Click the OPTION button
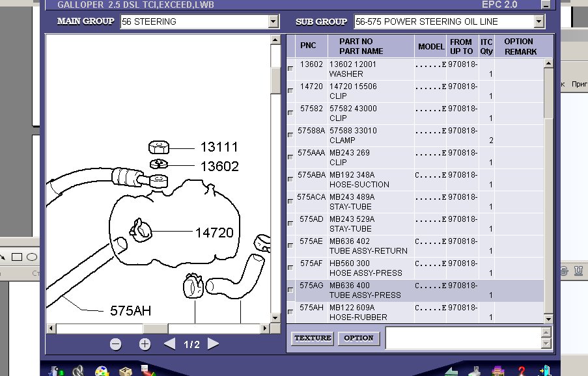The height and width of the screenshot is (376, 588). click(x=359, y=338)
